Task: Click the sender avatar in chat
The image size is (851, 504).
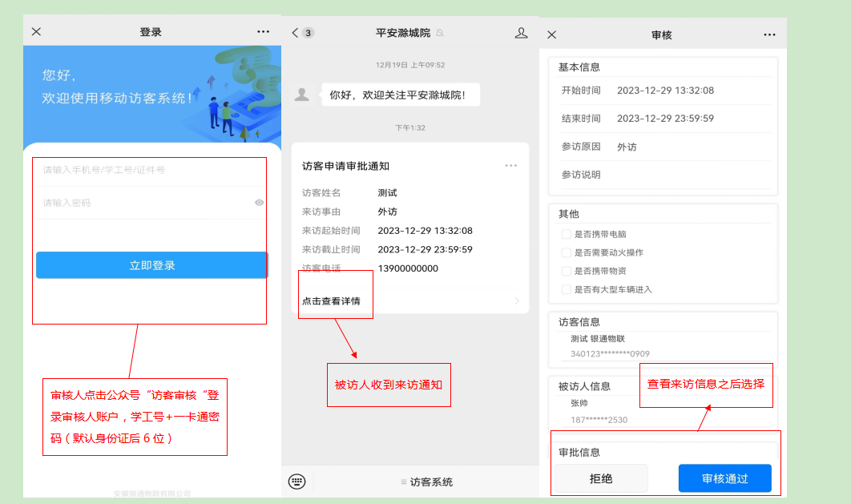Action: [x=302, y=95]
